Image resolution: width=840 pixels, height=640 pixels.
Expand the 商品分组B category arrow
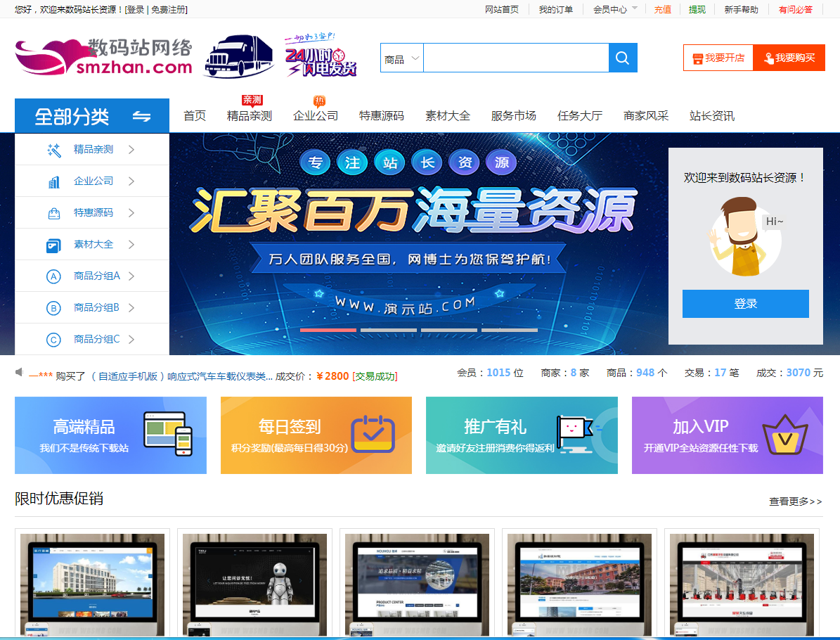point(131,308)
